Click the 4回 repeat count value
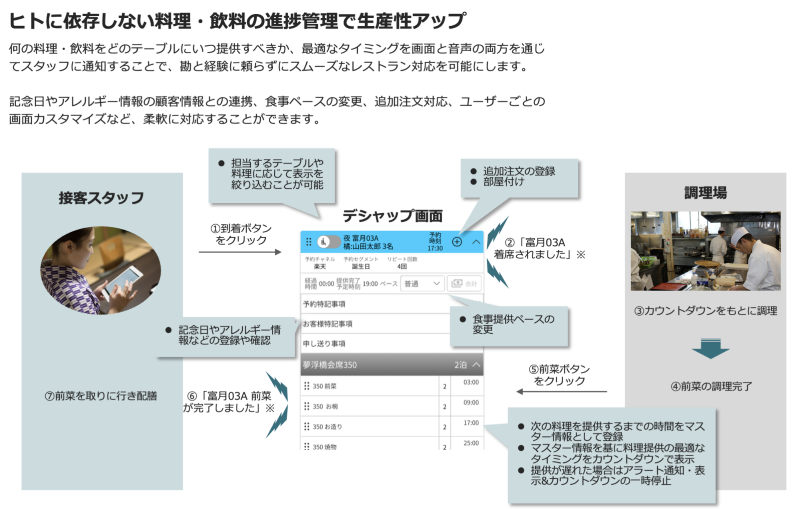This screenshot has height=509, width=800. [402, 267]
